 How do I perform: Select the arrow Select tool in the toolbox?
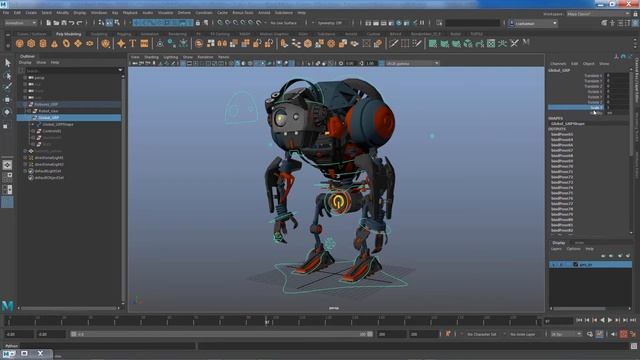tap(7, 62)
